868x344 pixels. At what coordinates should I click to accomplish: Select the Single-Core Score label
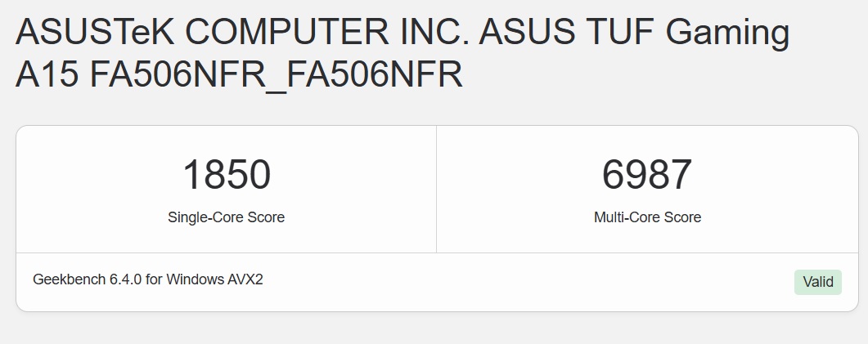coord(227,217)
